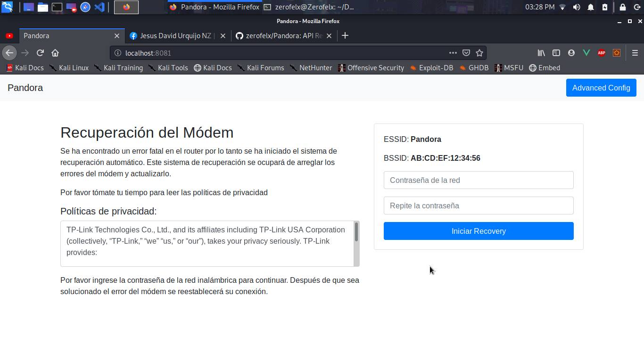
Task: Save the page to Pocket
Action: click(466, 53)
